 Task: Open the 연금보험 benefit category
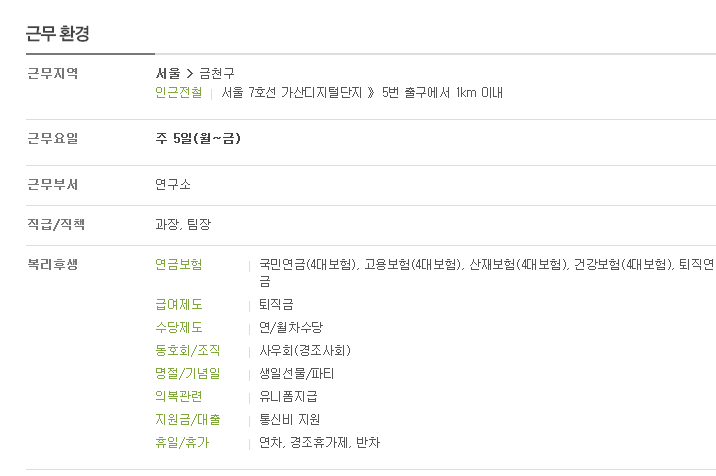[x=179, y=264]
